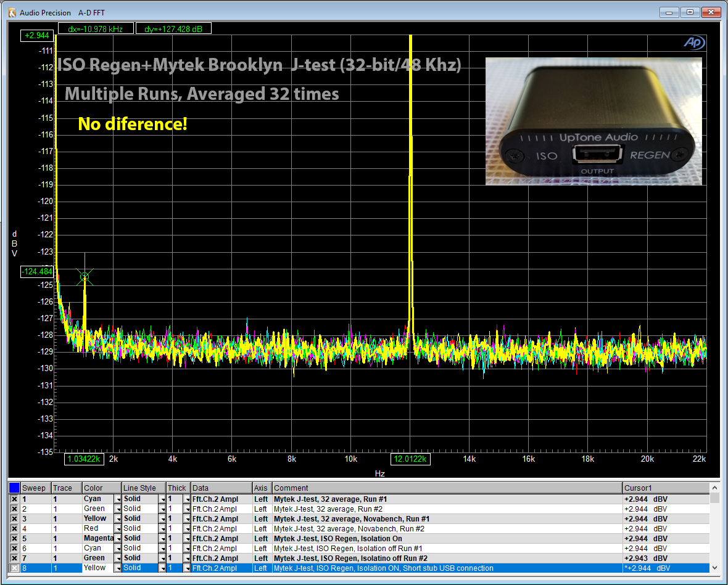Click the "Hz" X-axis label

point(380,473)
